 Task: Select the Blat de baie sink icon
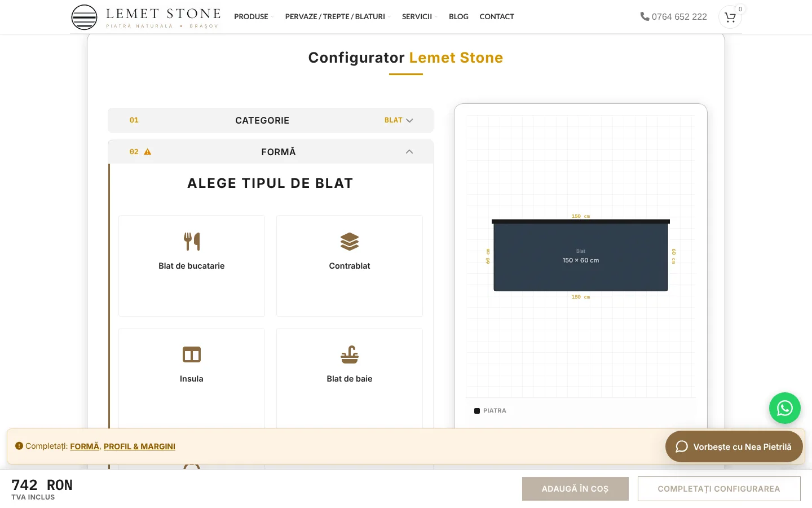pos(350,354)
